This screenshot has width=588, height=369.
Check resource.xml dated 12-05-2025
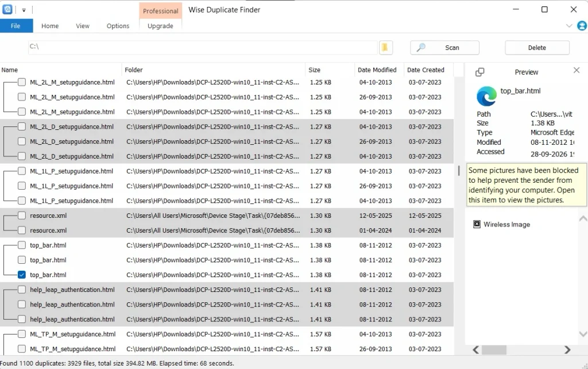click(x=22, y=216)
